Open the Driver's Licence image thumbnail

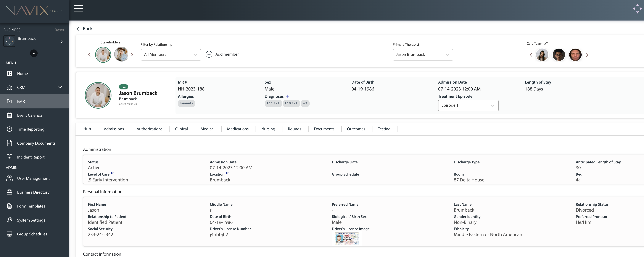click(x=346, y=238)
